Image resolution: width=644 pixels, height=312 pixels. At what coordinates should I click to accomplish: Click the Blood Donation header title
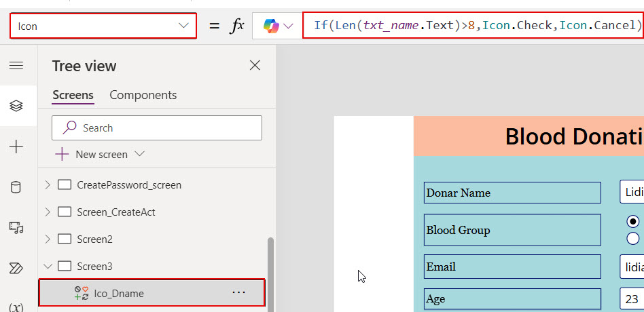point(575,136)
